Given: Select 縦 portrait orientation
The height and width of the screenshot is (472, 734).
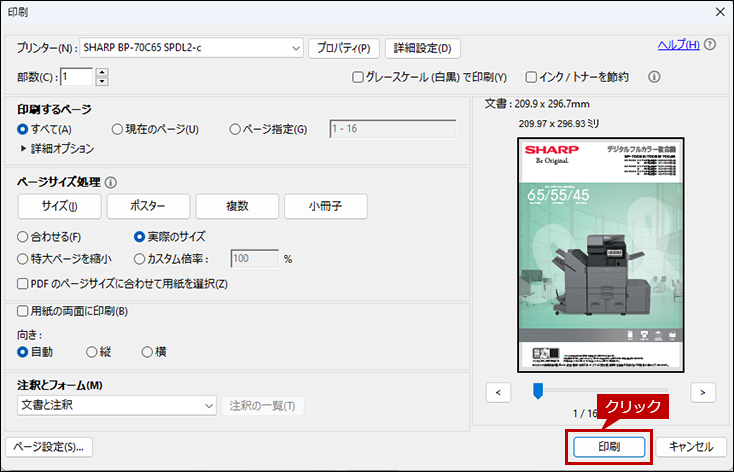Looking at the screenshot, I should [x=92, y=352].
